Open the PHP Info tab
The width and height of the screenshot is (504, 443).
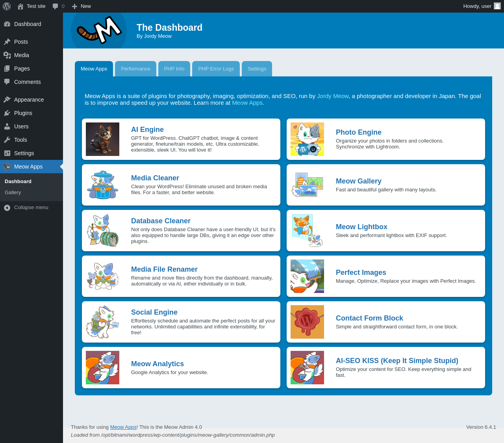coord(174,69)
